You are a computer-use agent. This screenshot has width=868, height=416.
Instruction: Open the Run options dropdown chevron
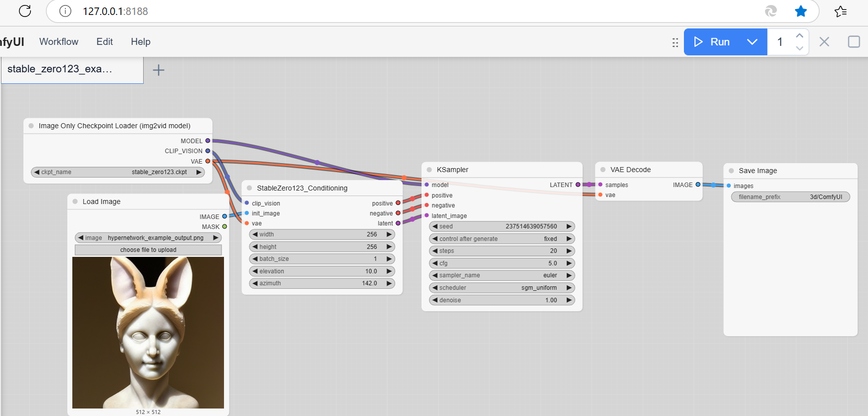tap(752, 42)
